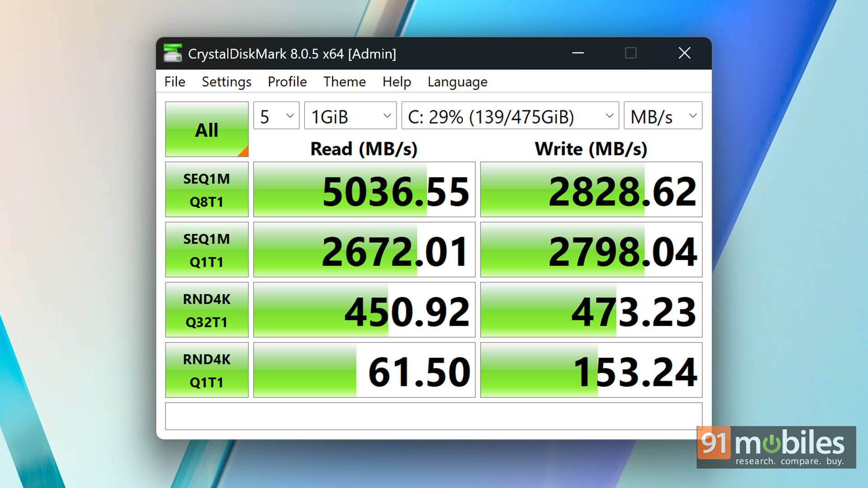Click the 2672.01 read result
The image size is (868, 488).
point(364,250)
